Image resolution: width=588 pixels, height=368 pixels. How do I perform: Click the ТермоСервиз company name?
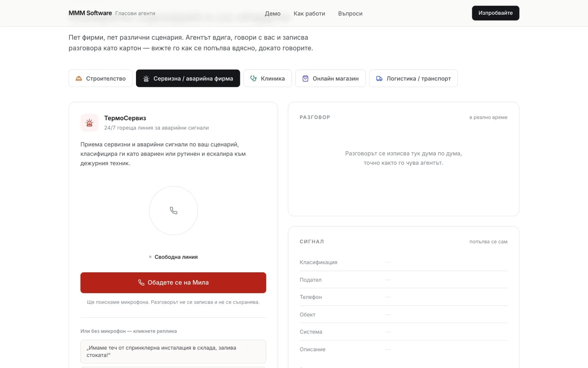coord(125,118)
